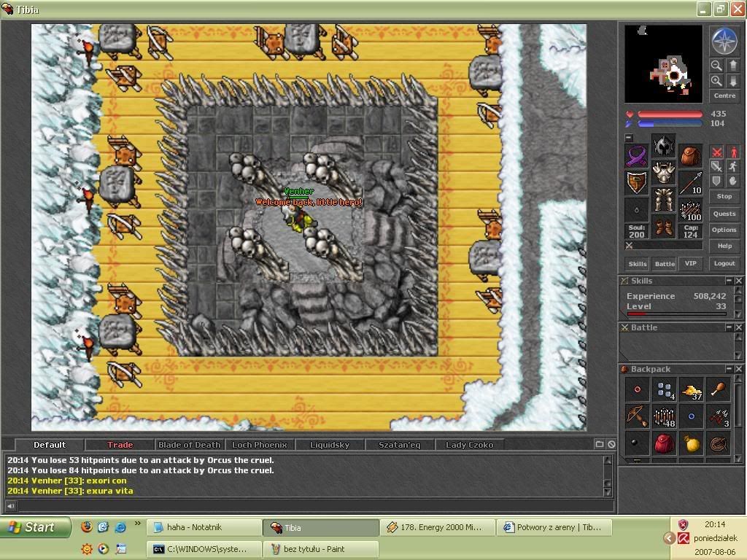The width and height of the screenshot is (747, 560).
Task: Click the gold coins stack of 37
Action: pyautogui.click(x=692, y=389)
